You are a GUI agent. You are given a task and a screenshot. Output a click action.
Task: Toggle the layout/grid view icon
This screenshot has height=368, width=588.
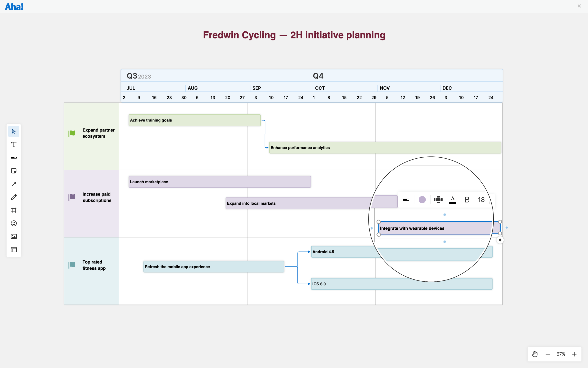point(14,249)
